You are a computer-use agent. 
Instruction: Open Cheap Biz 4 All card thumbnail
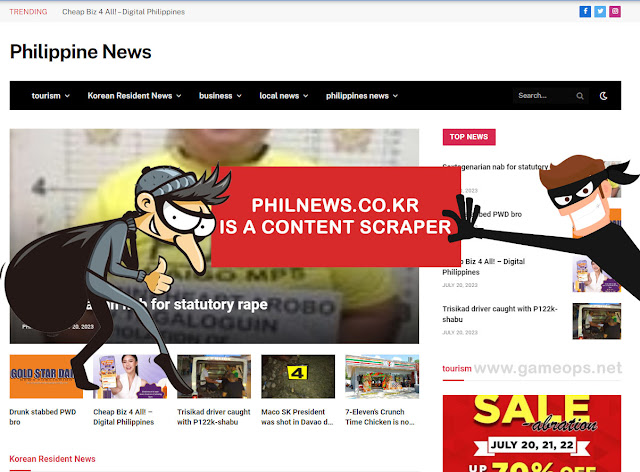[130, 376]
